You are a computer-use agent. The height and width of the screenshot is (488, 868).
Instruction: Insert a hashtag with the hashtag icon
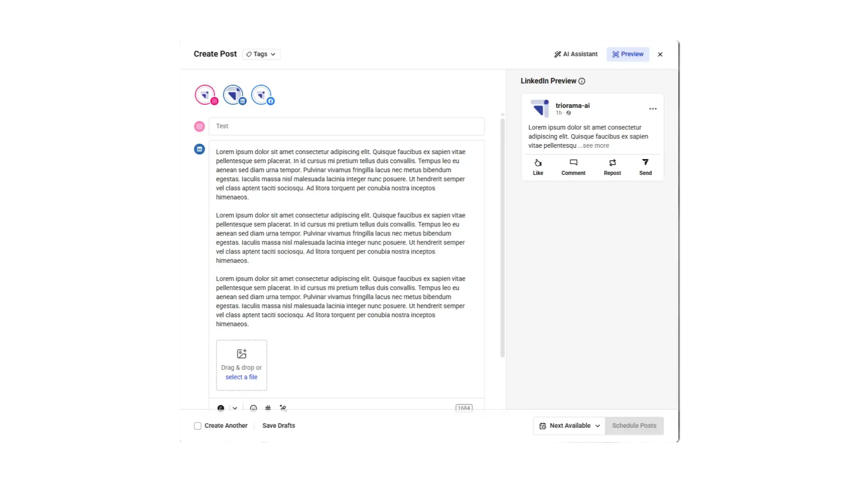(268, 408)
